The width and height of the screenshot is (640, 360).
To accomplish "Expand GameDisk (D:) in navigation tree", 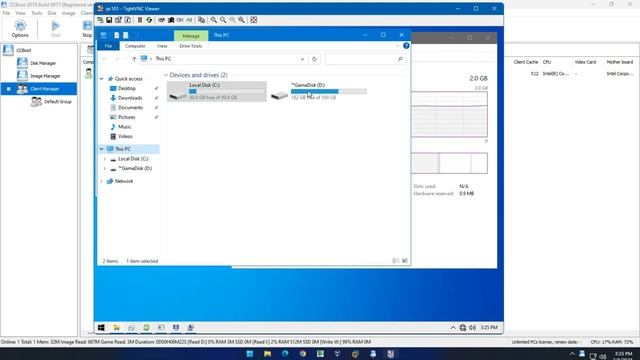I will click(x=105, y=168).
